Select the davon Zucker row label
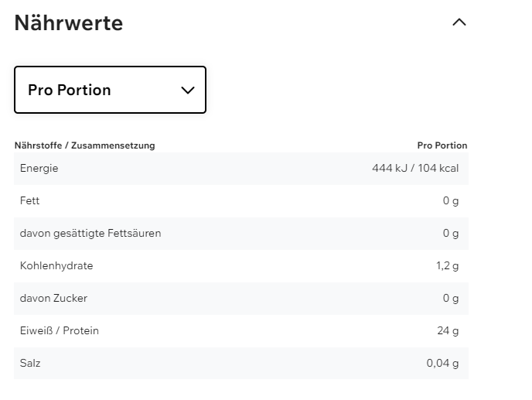Image resolution: width=532 pixels, height=400 pixels. (x=53, y=298)
